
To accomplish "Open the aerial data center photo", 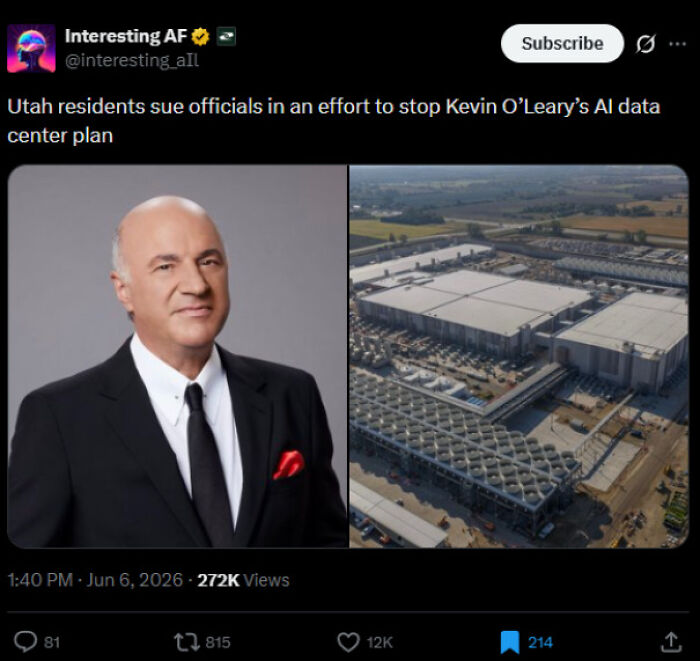I will click(x=519, y=356).
